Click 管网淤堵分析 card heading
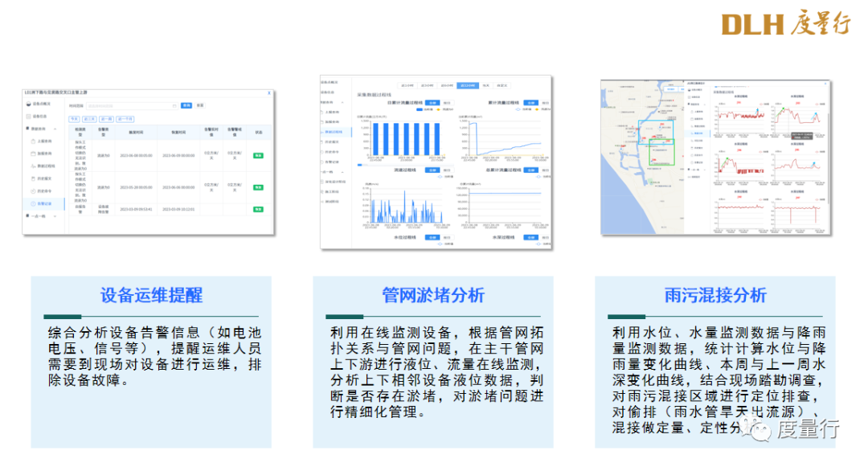The width and height of the screenshot is (868, 467). (x=433, y=296)
